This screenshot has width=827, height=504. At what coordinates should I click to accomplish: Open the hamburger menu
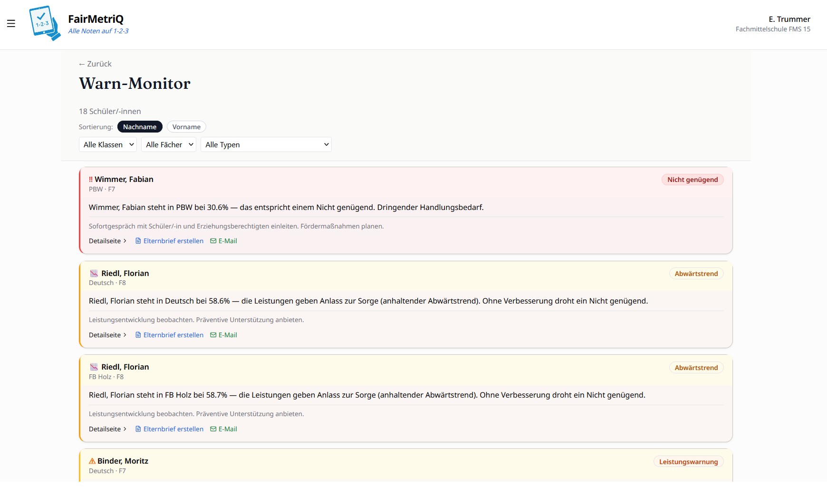tap(11, 23)
